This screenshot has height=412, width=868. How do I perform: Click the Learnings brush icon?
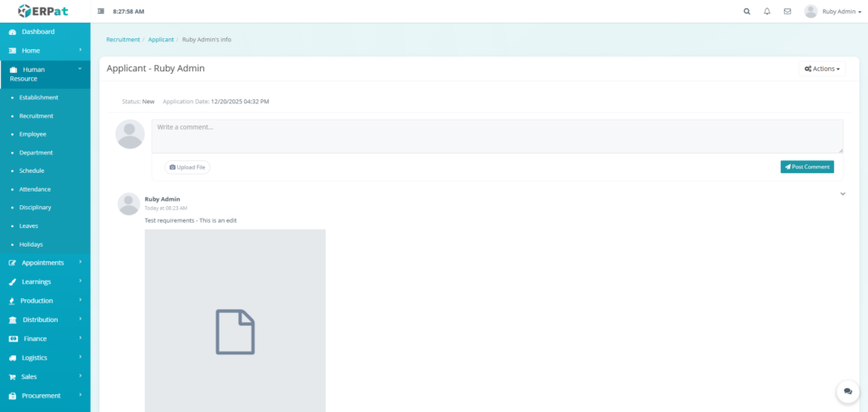click(x=13, y=281)
